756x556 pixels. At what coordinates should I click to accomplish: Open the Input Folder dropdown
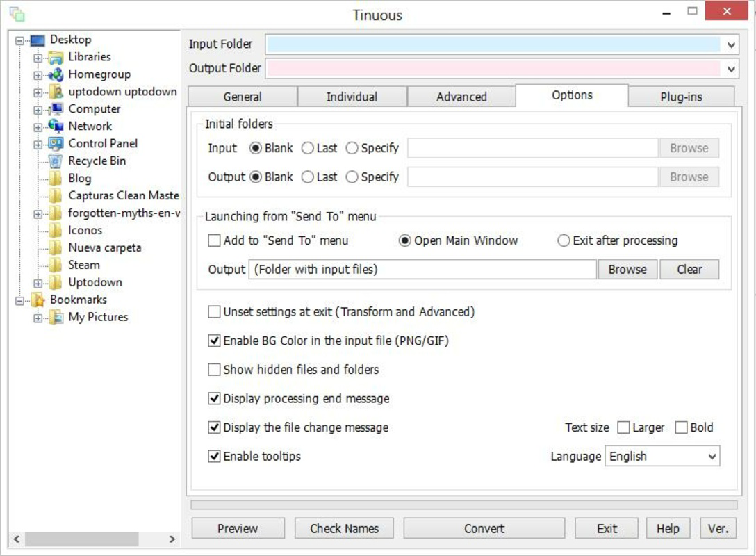pos(731,45)
